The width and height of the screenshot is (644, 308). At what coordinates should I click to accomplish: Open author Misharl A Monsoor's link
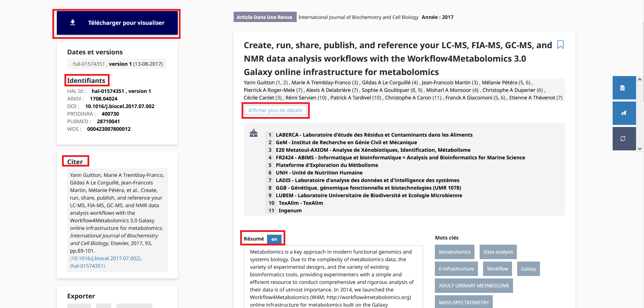pos(449,90)
